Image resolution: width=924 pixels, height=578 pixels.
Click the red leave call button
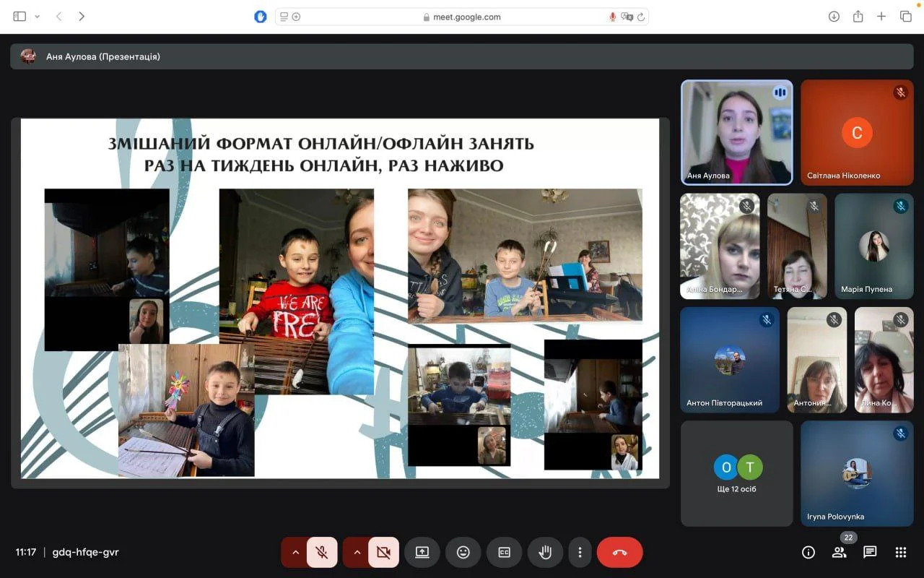[x=619, y=553]
